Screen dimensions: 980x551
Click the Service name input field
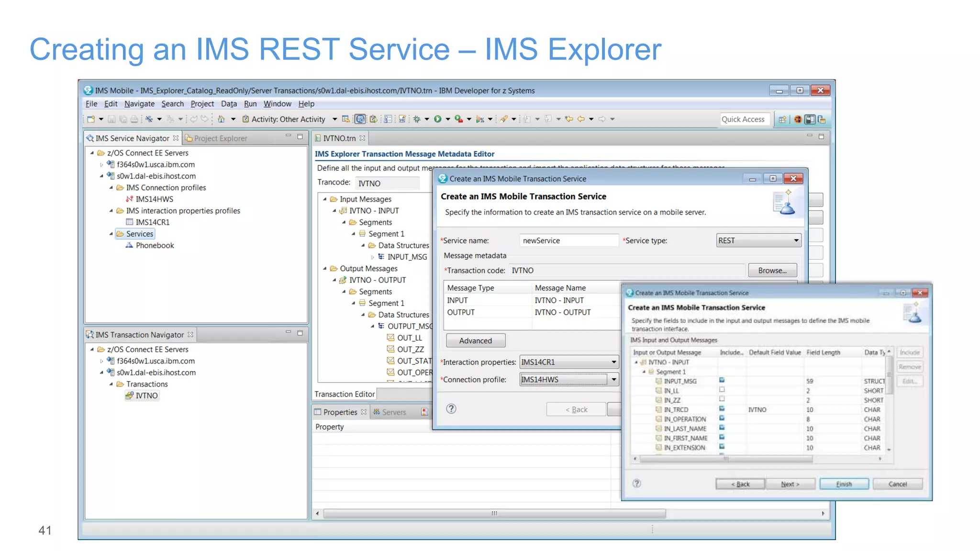click(569, 241)
